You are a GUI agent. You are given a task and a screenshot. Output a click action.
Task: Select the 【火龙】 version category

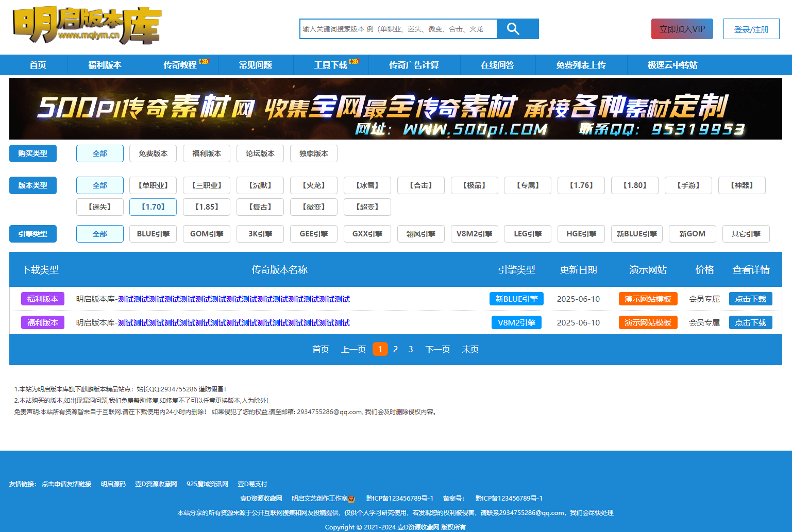(x=313, y=185)
